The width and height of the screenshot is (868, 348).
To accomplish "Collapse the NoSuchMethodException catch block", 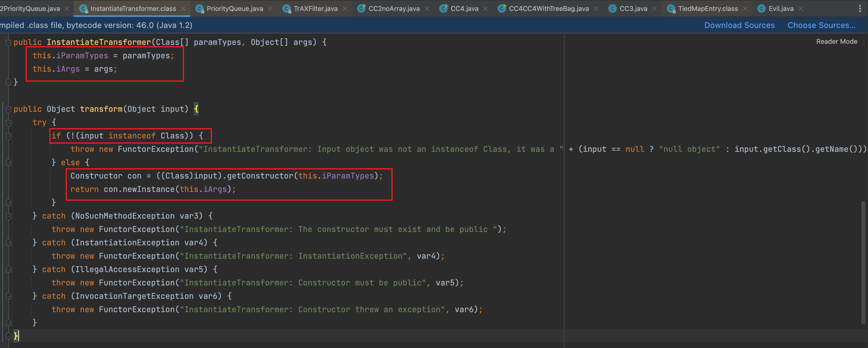I will [x=9, y=217].
